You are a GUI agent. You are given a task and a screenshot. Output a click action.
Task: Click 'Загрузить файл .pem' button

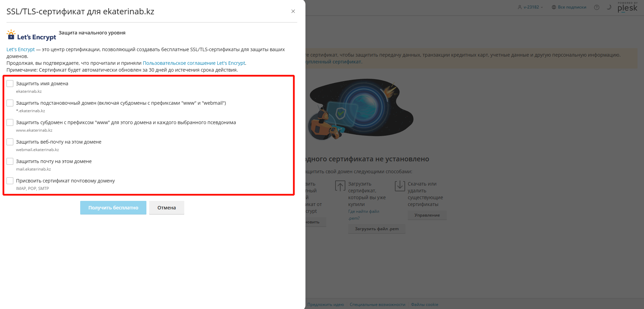pyautogui.click(x=376, y=229)
